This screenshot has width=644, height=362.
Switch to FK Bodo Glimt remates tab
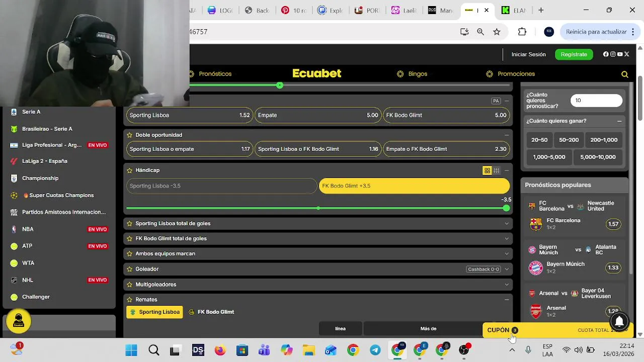coord(211,312)
